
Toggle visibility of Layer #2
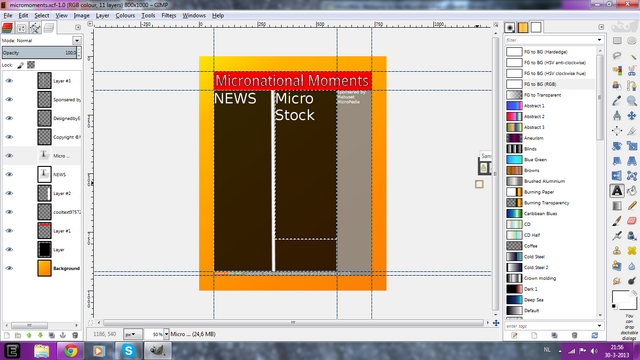click(9, 193)
